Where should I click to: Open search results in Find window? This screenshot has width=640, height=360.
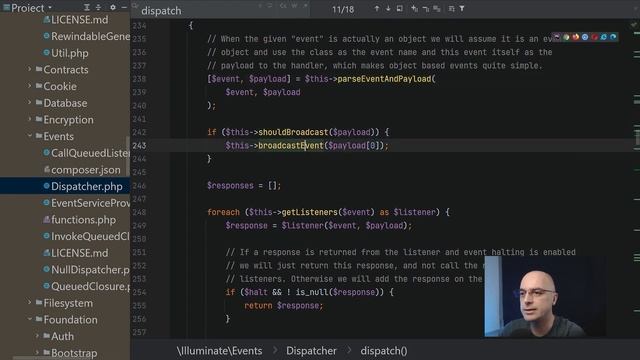pos(400,9)
